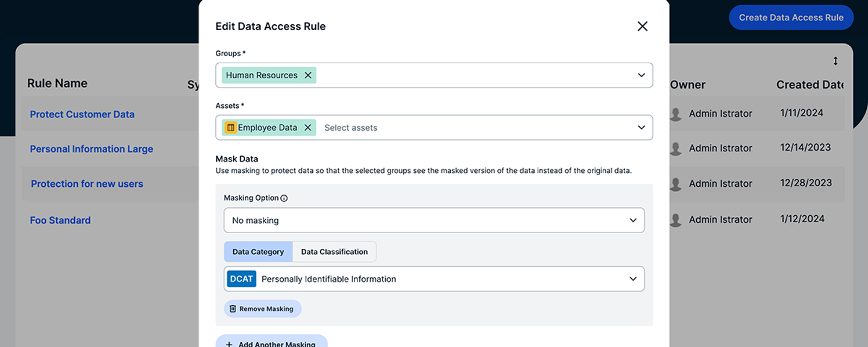Viewport: 868px width, 347px height.
Task: Click avatar icon beside the 12/28/2023 row
Action: 676,184
